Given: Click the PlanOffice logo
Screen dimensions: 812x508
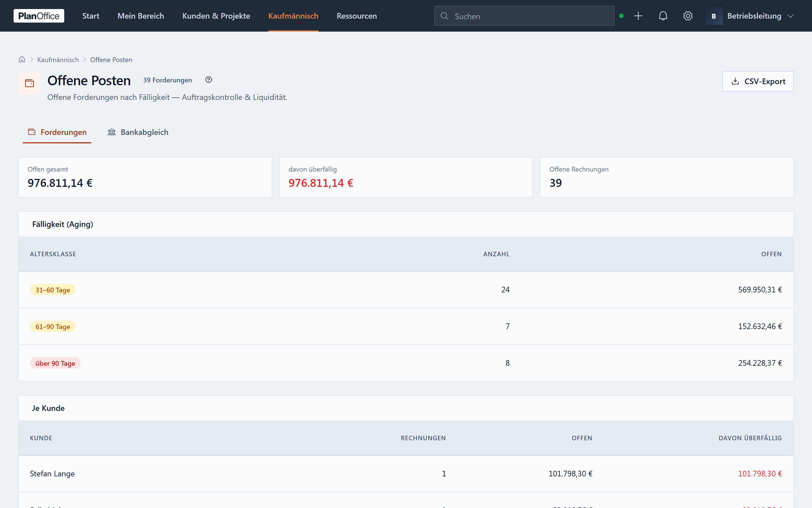Looking at the screenshot, I should click(39, 16).
